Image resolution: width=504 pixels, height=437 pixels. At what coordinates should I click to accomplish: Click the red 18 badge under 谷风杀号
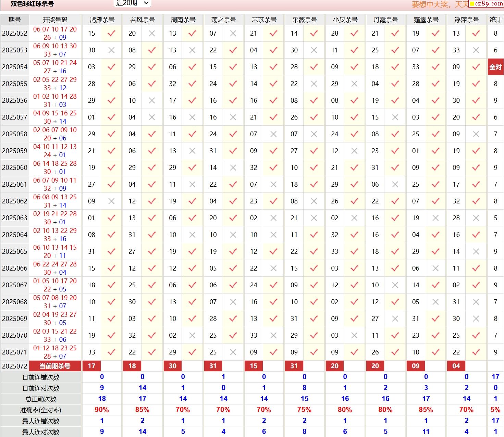point(132,366)
